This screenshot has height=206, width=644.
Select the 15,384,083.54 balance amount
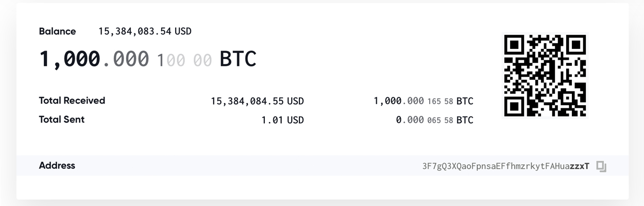135,31
